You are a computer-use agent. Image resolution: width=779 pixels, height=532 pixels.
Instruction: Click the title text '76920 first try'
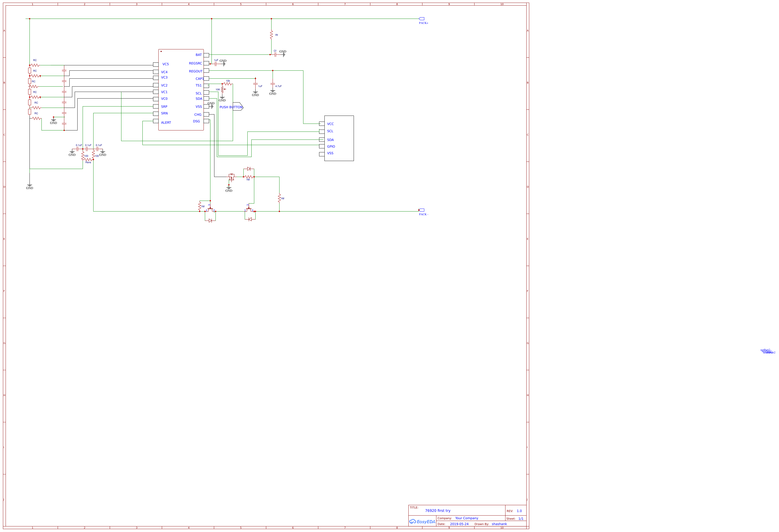[437, 510]
